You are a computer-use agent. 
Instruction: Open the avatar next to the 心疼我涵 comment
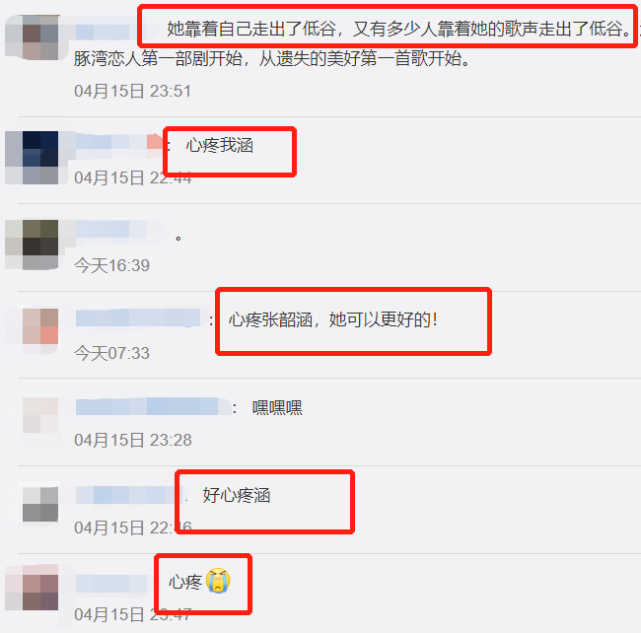(40, 157)
